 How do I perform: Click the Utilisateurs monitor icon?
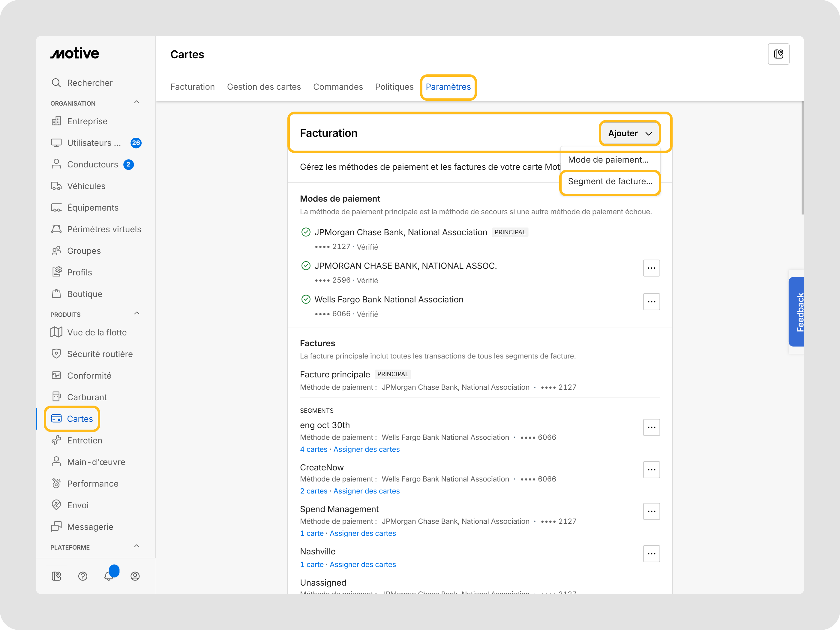click(56, 143)
